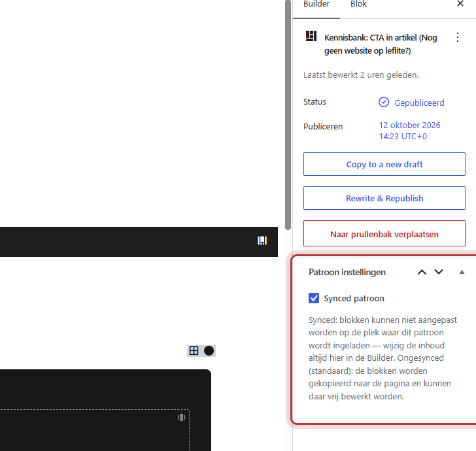The height and width of the screenshot is (451, 476).
Task: Click the column icon in the dashed block
Action: click(x=181, y=417)
